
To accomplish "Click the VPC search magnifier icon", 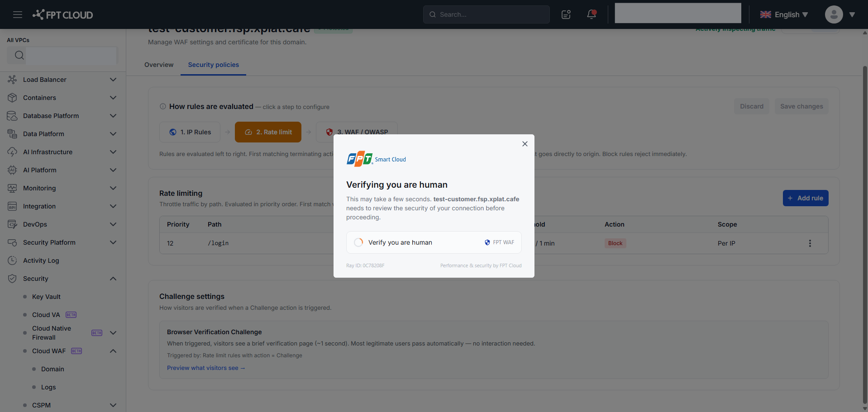I will point(19,55).
